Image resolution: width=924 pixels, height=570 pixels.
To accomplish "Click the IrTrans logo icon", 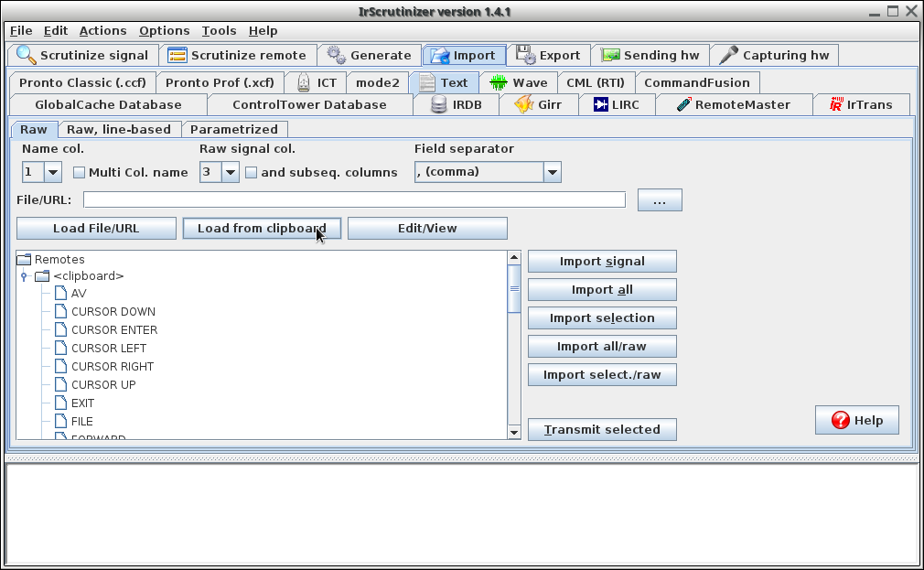I will 835,104.
